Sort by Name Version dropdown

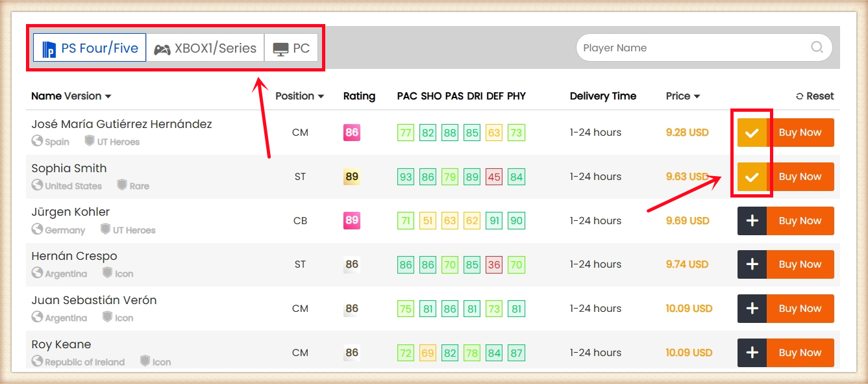tap(71, 96)
